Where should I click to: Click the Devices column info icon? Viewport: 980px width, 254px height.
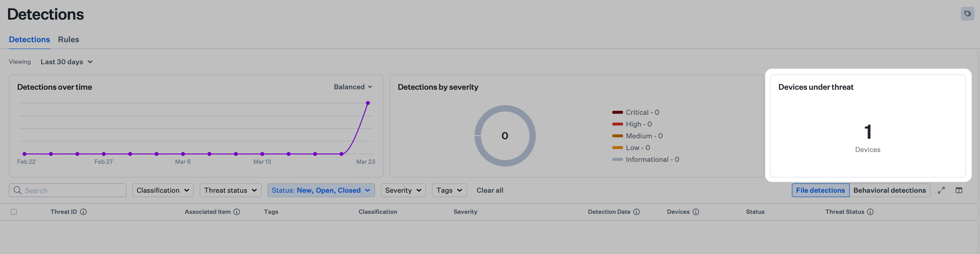coord(696,212)
